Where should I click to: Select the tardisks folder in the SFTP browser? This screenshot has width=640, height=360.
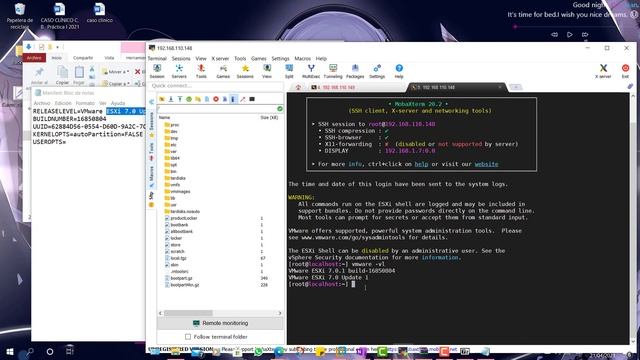click(175, 178)
